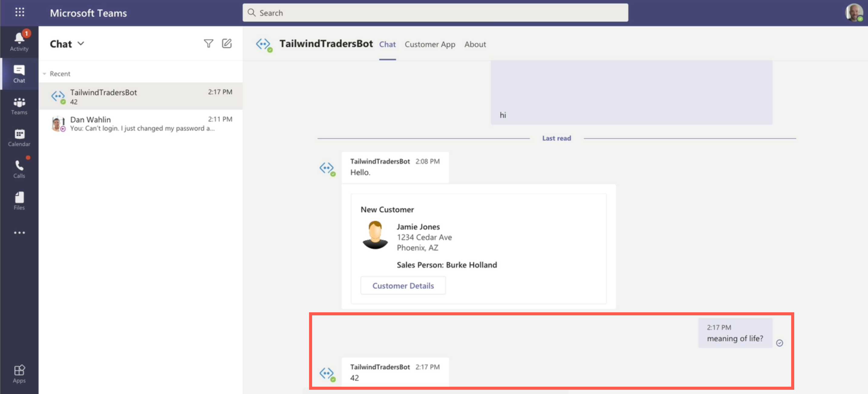Screen dimensions: 868x394
Task: Click the Search input field
Action: [x=435, y=13]
